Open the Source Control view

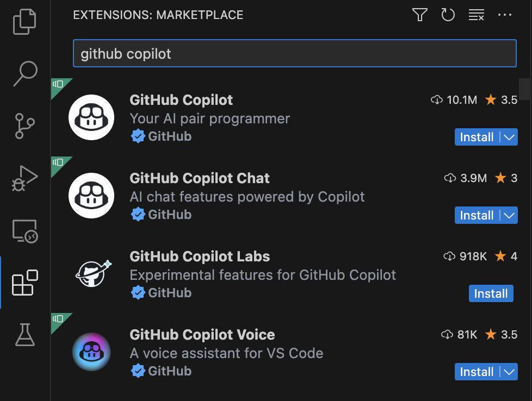click(x=24, y=125)
